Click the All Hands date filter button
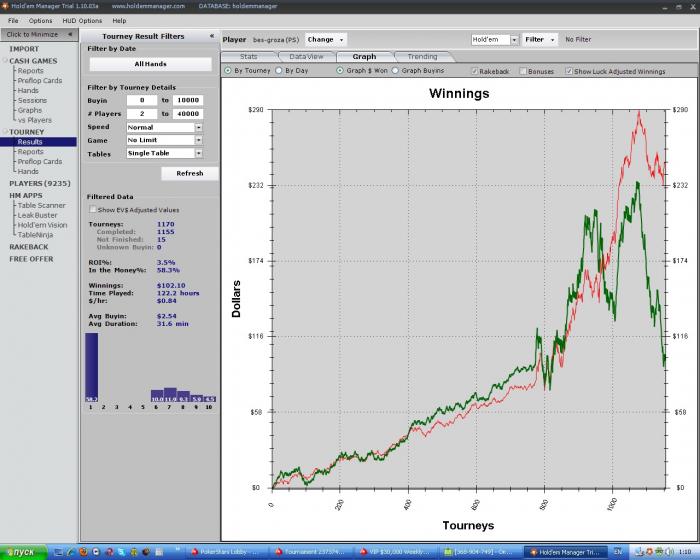Viewport: 700px width, 560px height. pyautogui.click(x=150, y=64)
